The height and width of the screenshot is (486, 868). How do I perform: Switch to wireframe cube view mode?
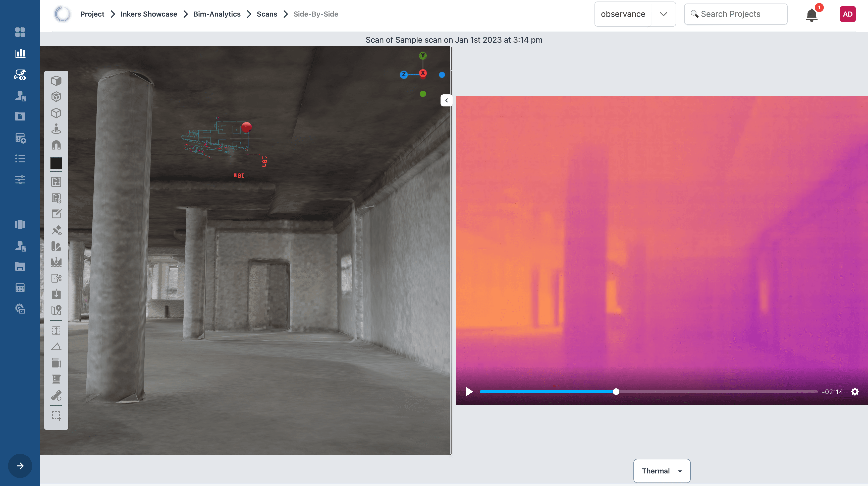click(x=56, y=113)
